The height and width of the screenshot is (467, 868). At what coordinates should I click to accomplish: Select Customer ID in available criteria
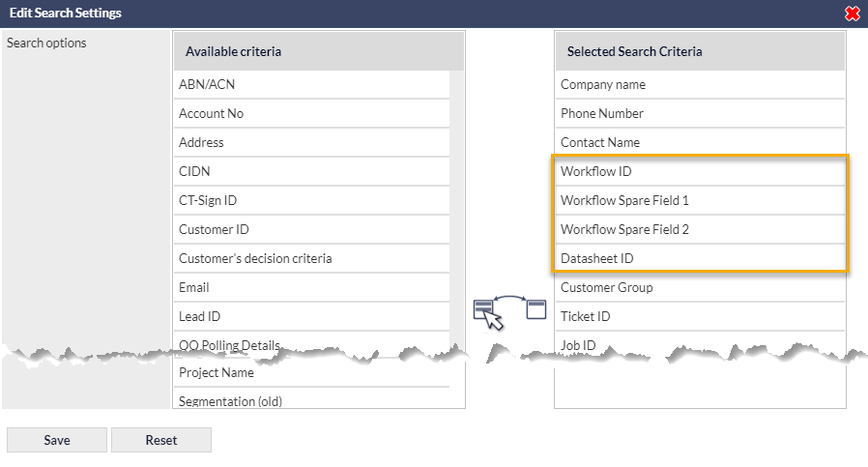(x=311, y=229)
